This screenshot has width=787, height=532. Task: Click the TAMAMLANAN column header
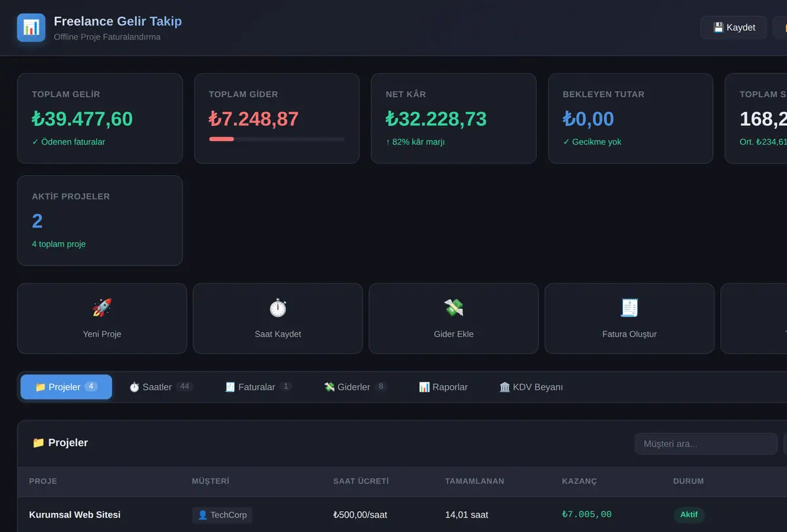474,481
